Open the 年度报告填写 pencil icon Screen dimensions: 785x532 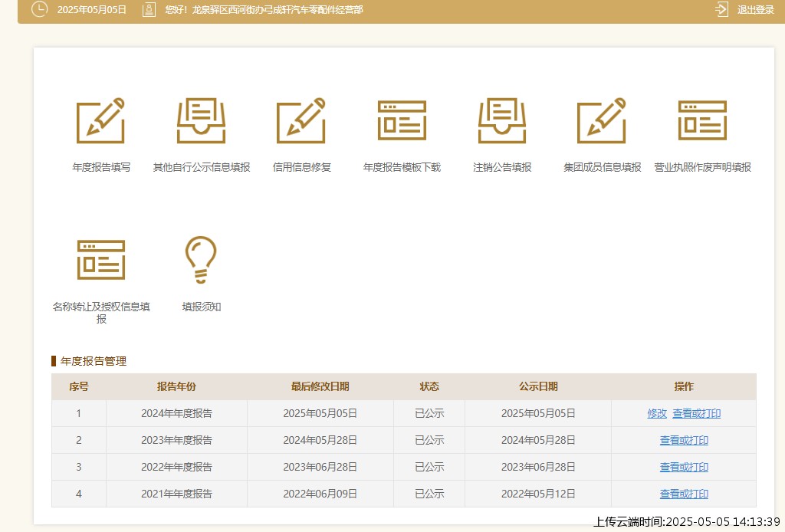pos(100,120)
